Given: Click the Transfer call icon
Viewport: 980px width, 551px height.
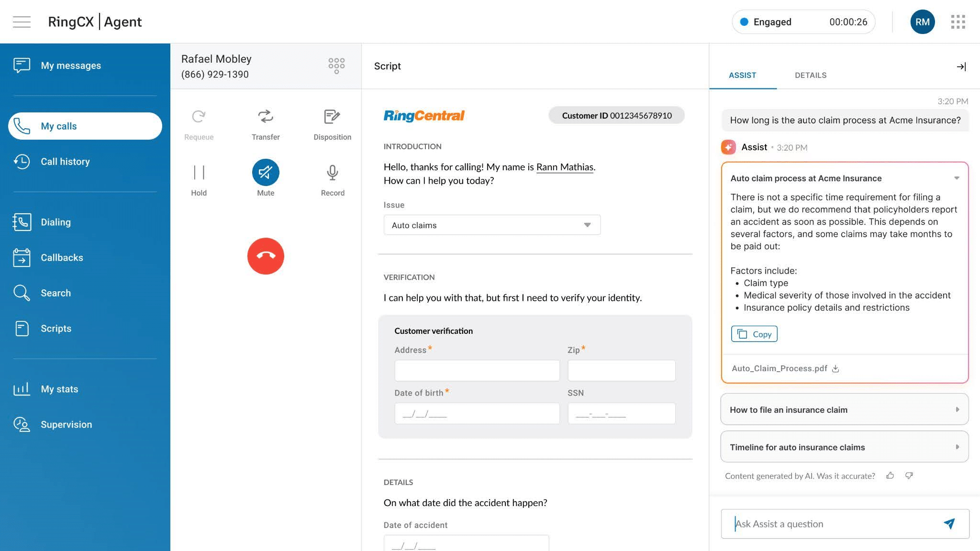Looking at the screenshot, I should point(266,117).
